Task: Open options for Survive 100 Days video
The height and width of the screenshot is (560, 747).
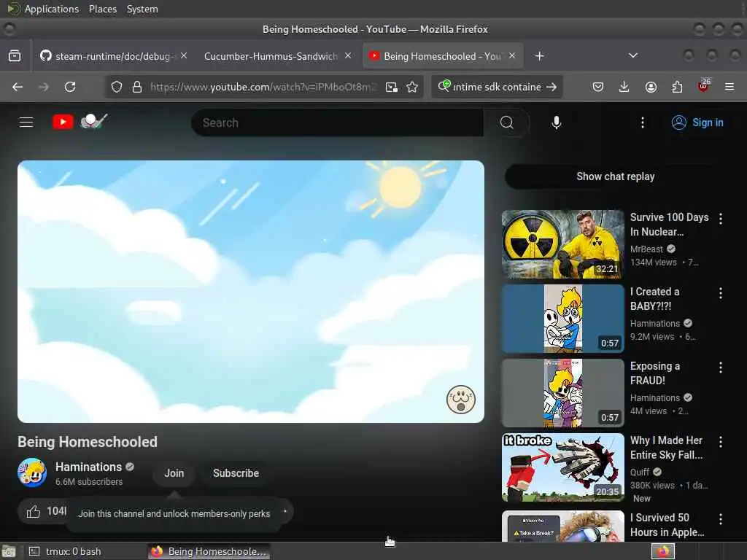Action: click(720, 219)
